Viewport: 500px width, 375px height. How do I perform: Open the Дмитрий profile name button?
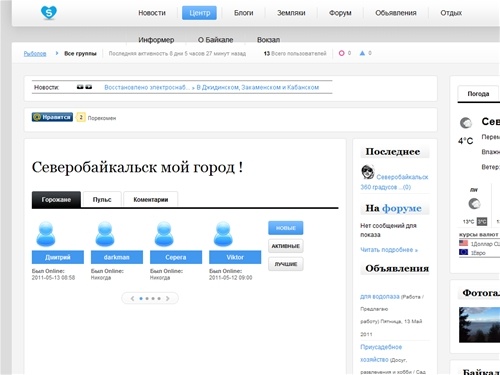[x=58, y=257]
